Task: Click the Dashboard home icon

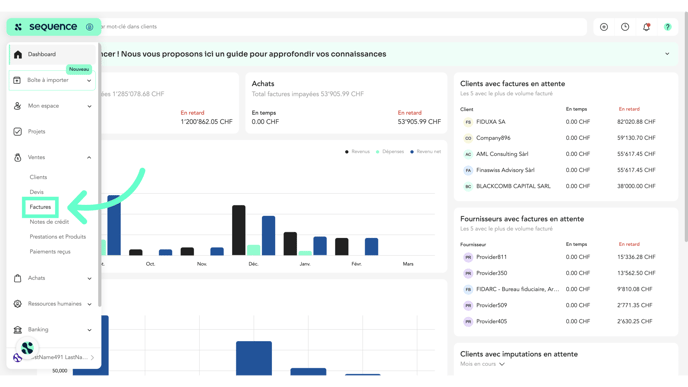Action: pos(18,54)
